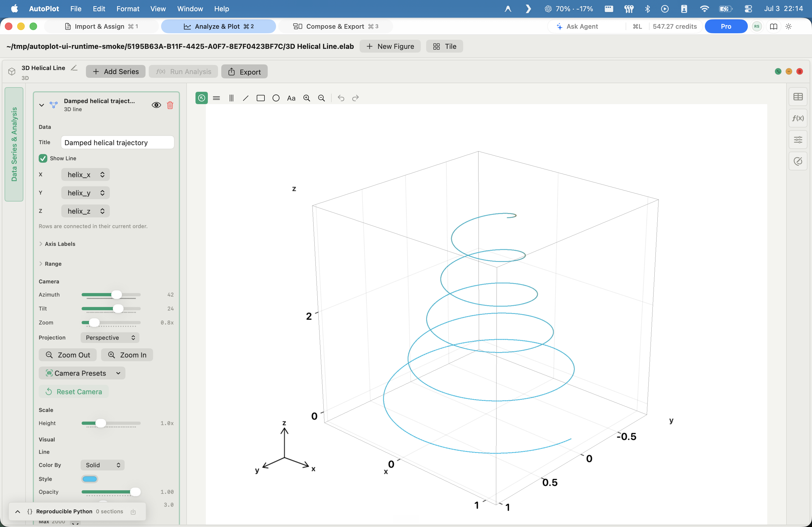Click the camera Zoom Out button
The width and height of the screenshot is (812, 527).
68,355
